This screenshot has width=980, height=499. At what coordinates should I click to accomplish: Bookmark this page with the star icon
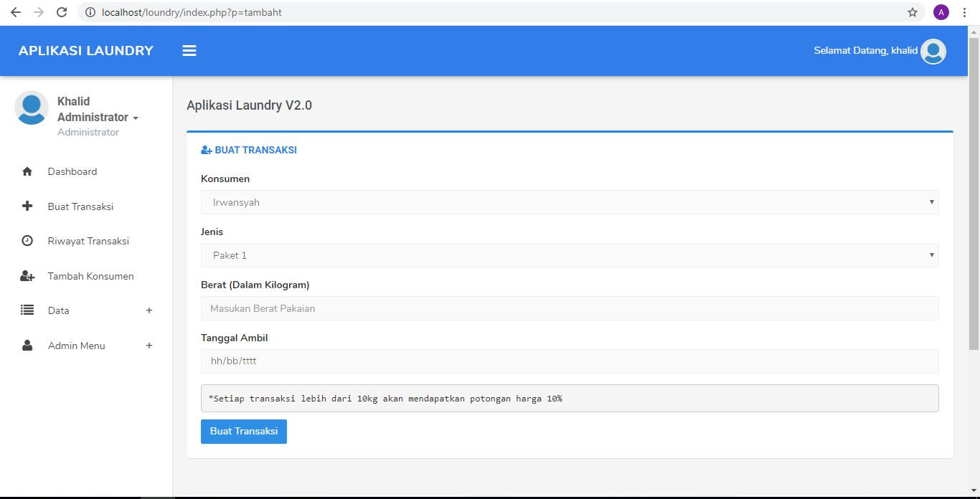[912, 12]
